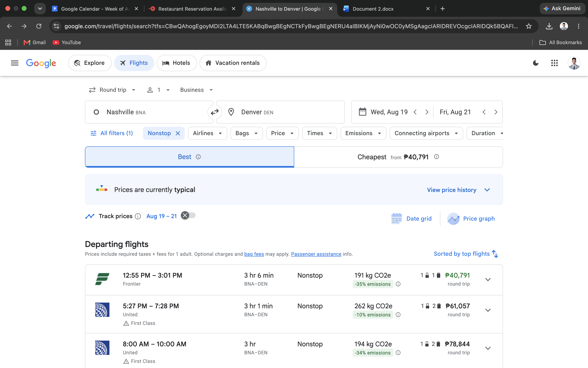588x368 pixels.
Task: Open Chrome three-dot menu
Action: pyautogui.click(x=578, y=26)
